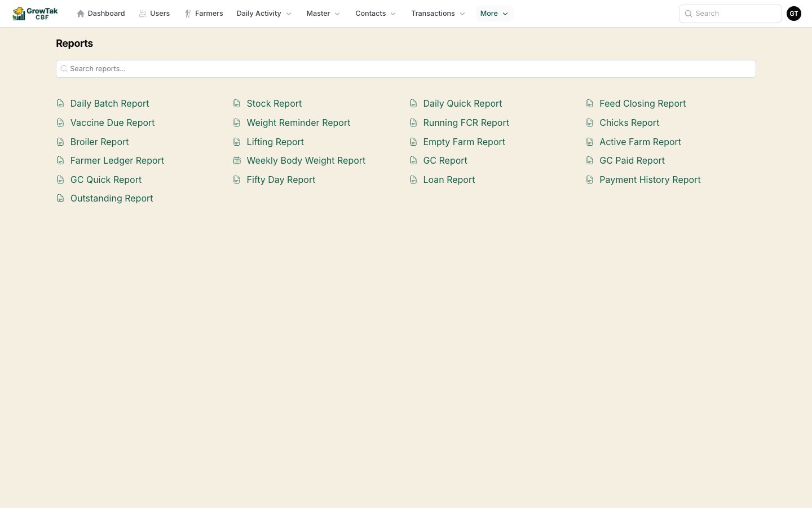
Task: Click the icon beside Payment History Report
Action: point(590,180)
